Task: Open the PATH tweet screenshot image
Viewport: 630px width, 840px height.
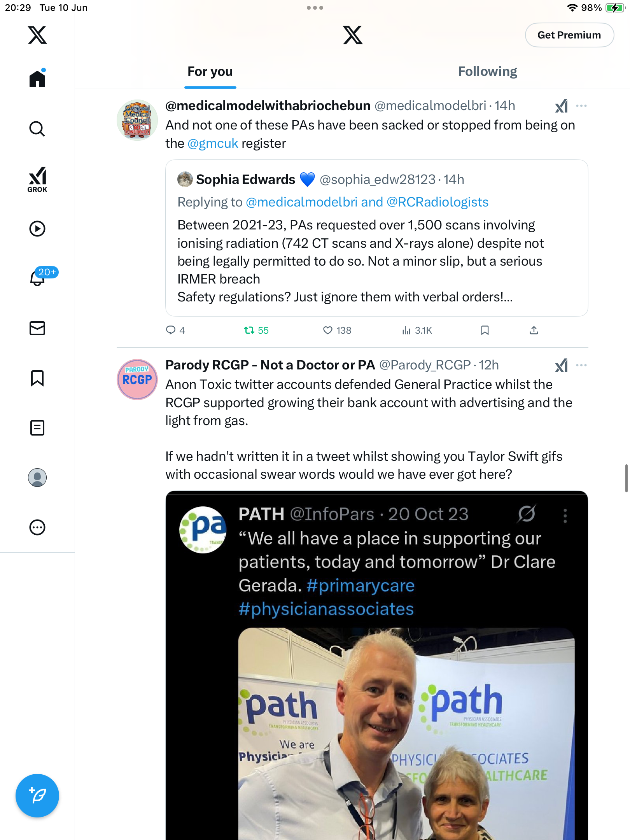Action: tap(376, 665)
